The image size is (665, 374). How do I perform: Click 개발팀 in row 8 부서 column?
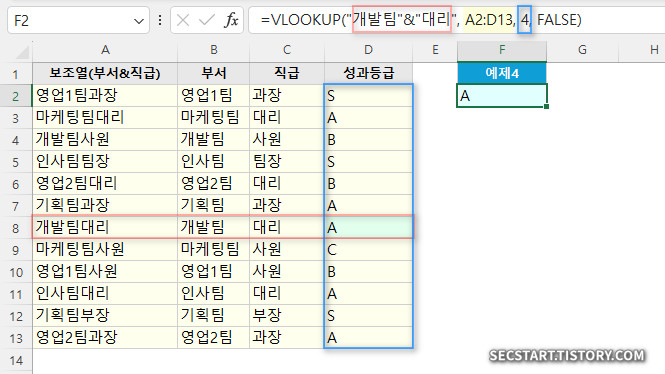214,227
